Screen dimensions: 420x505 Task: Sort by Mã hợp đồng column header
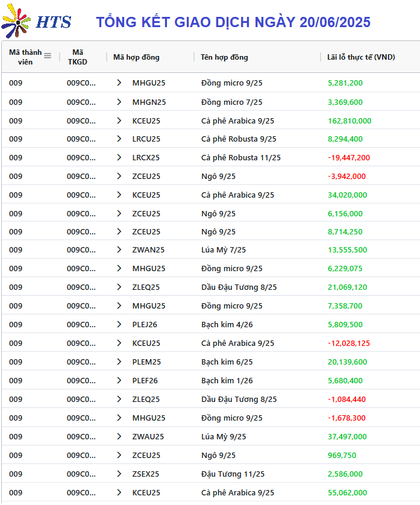click(136, 57)
